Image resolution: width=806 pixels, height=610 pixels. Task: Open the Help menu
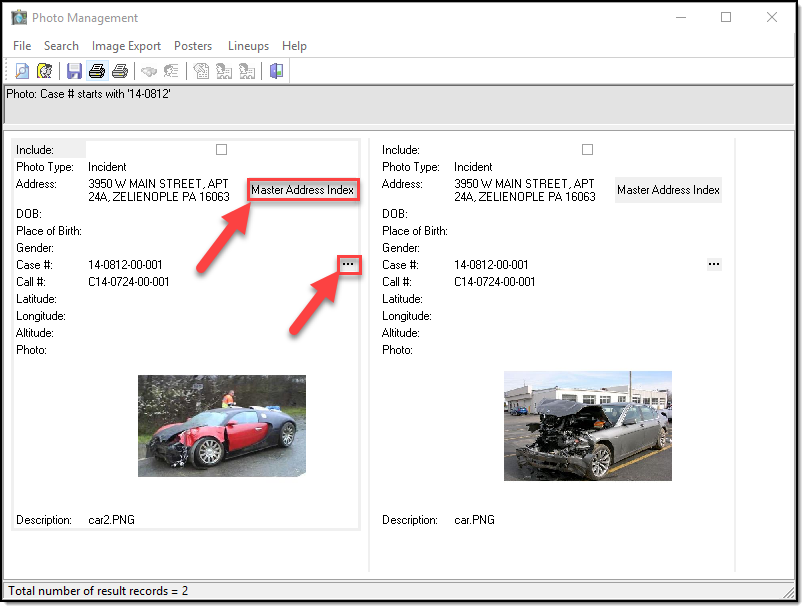click(x=294, y=46)
